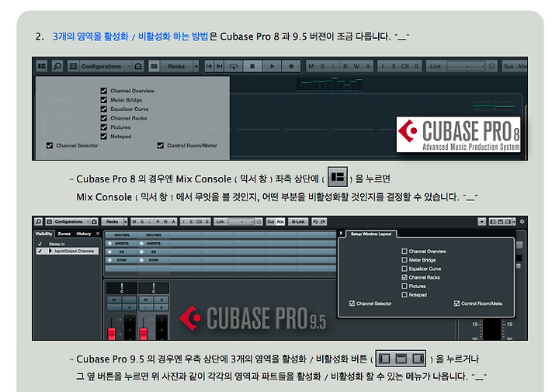559x392 pixels.
Task: Switch to History tab in Cubase 9.5
Action: (84, 234)
